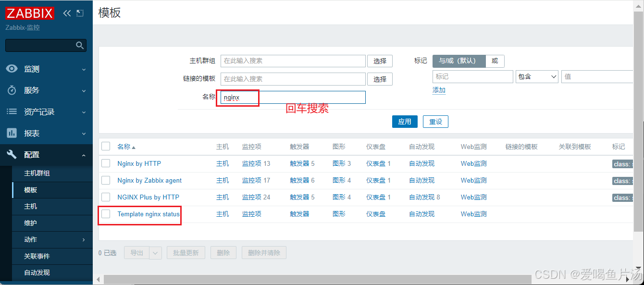Click the eye icon for 监测
This screenshot has width=644, height=285.
[12, 69]
